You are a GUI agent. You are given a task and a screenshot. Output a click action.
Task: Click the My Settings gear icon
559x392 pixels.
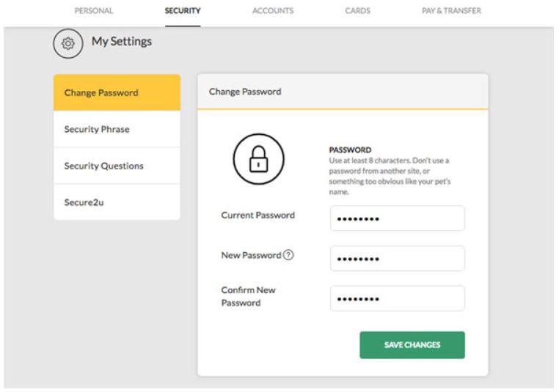pos(67,44)
